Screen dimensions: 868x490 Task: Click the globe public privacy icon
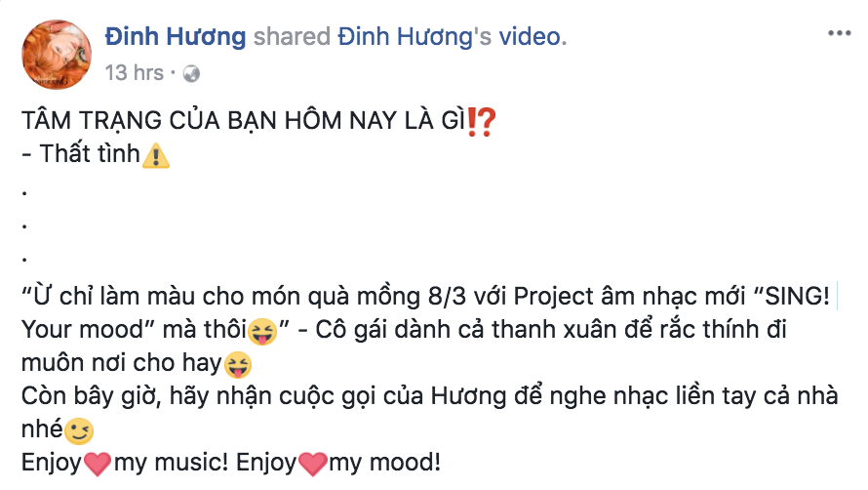click(191, 73)
